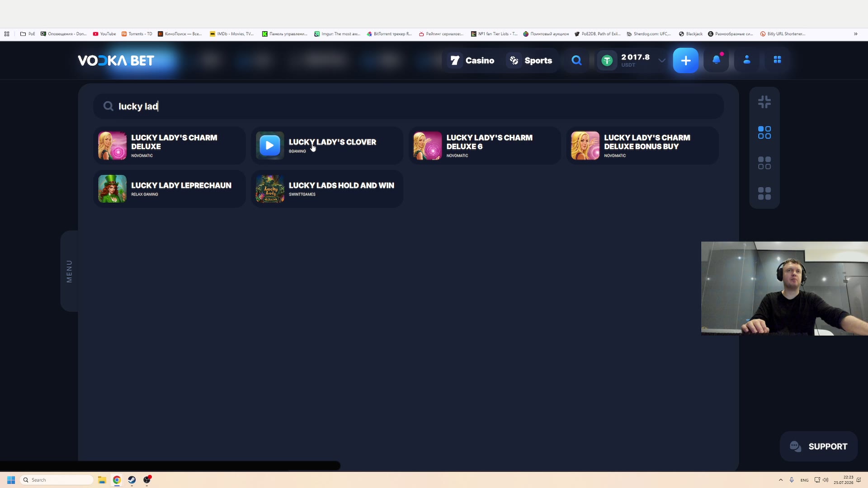This screenshot has width=868, height=488.
Task: Select the 'LUCKY LADY LEPRECHAUN' game title
Action: [181, 185]
